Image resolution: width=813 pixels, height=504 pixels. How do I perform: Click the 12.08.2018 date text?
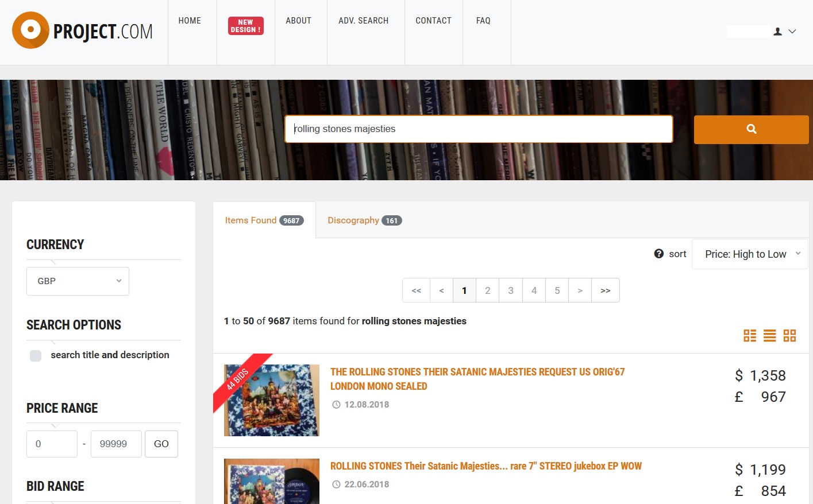tap(367, 405)
